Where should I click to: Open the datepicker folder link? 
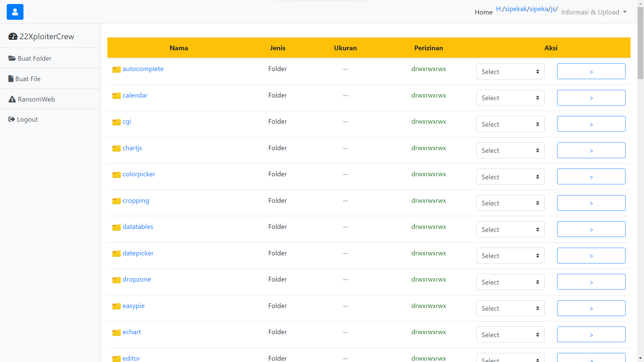pyautogui.click(x=138, y=253)
